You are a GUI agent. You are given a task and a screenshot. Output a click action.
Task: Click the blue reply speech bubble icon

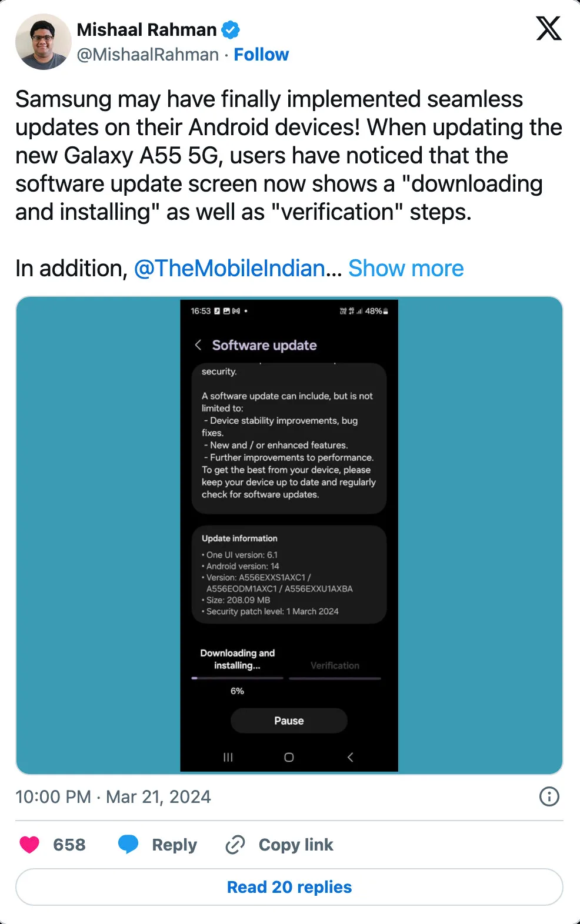pos(128,845)
